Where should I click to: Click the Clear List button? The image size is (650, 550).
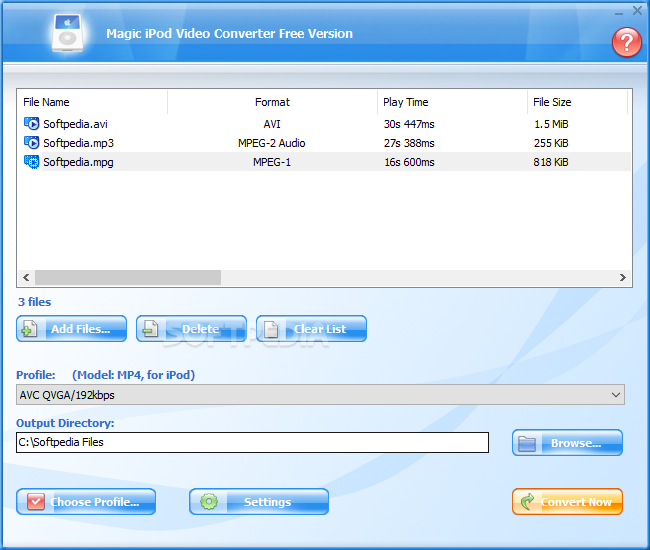311,329
